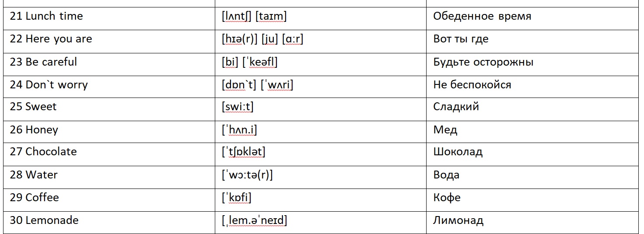Click the "29 Coffee" cell
This screenshot has width=644, height=234.
point(34,198)
